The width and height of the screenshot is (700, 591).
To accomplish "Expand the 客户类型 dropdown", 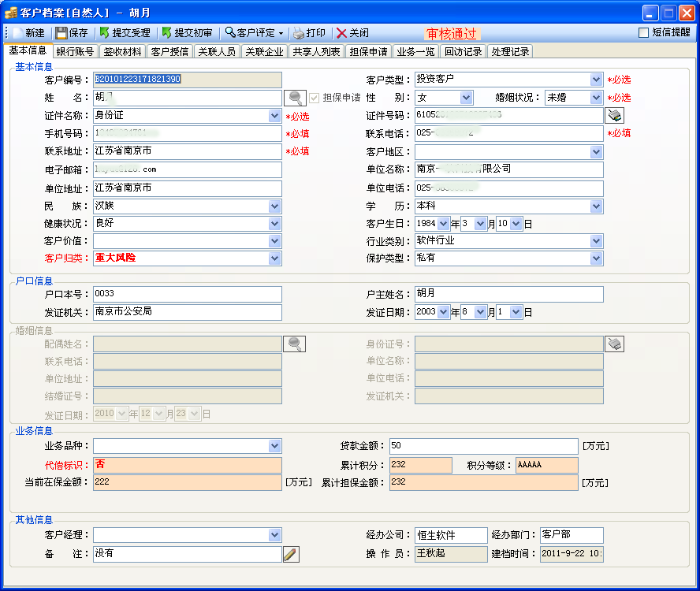I will pos(597,80).
